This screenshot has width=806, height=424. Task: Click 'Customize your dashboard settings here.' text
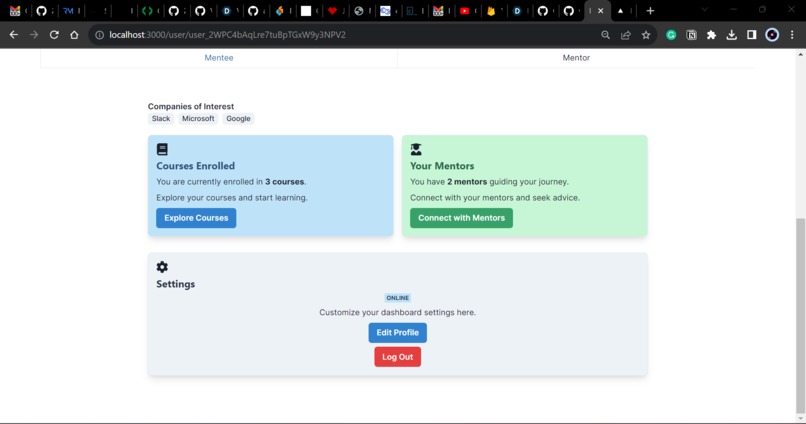point(397,312)
